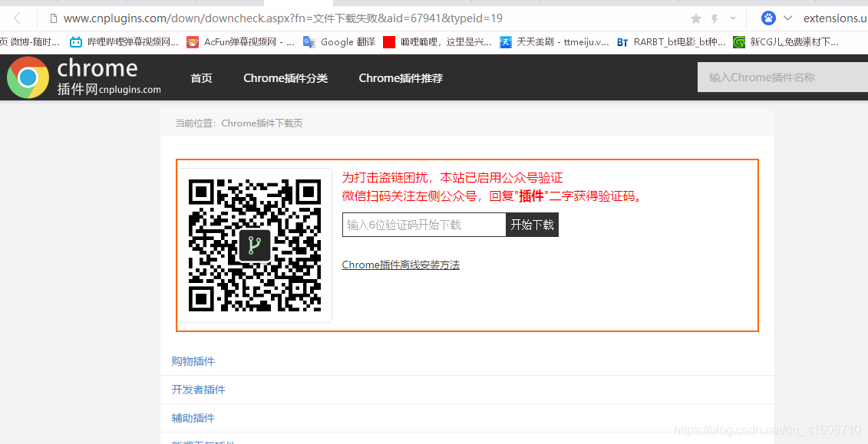Screen dimensions: 868x444
Task: Open the 新CG儿 free materials bookmark
Action: [786, 41]
